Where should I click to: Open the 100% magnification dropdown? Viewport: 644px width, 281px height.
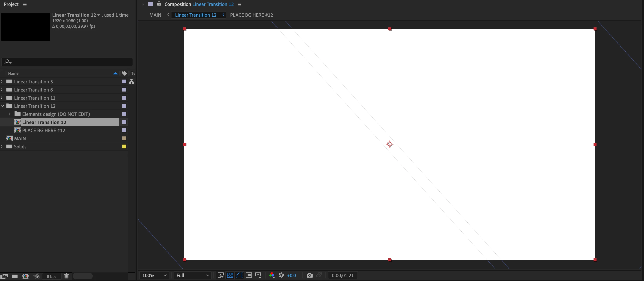[x=154, y=275]
